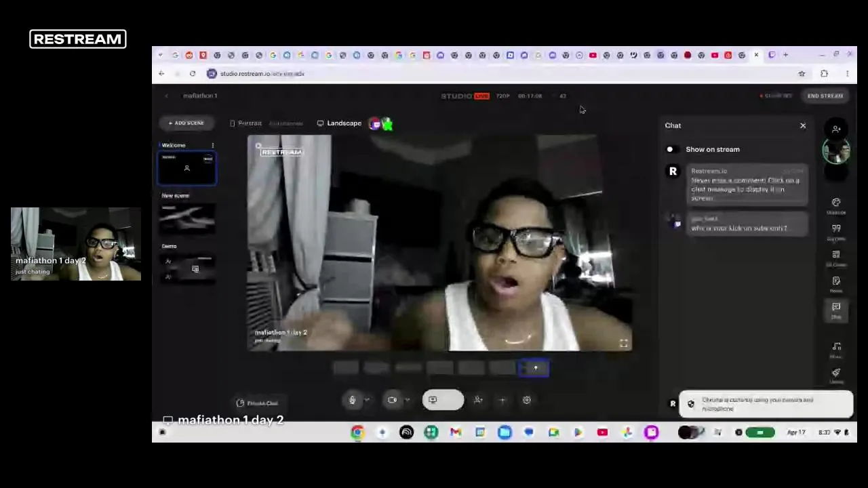Open Chrome from the shelf
The width and height of the screenshot is (868, 488).
coord(357,432)
